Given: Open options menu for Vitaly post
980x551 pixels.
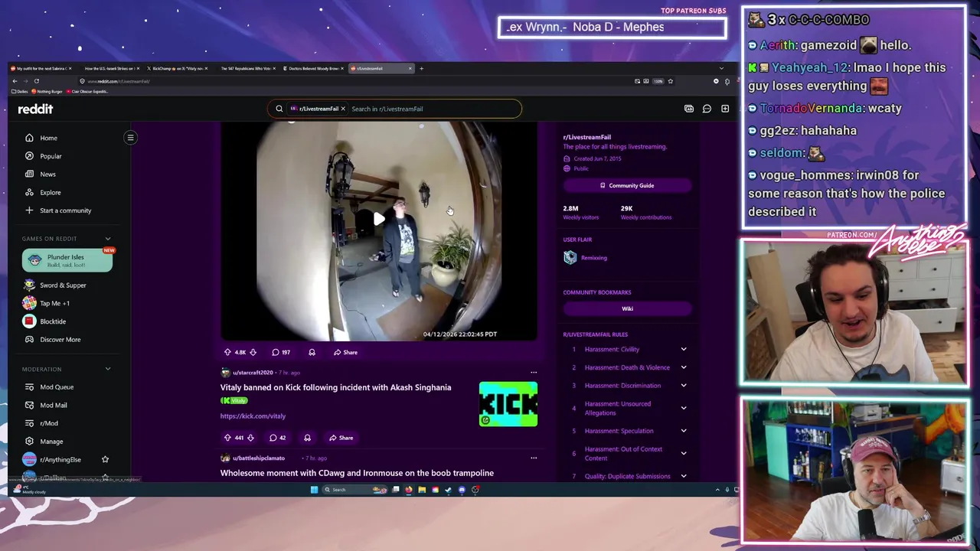Looking at the screenshot, I should (534, 373).
